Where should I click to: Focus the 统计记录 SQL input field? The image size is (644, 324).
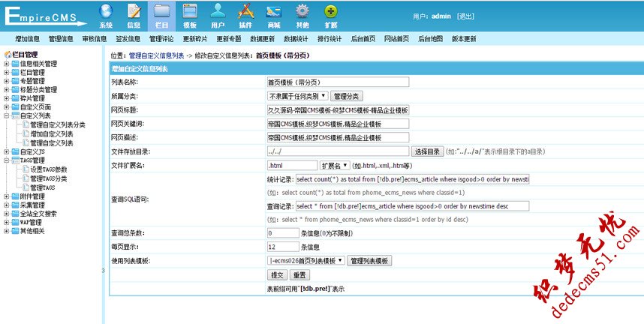412,179
